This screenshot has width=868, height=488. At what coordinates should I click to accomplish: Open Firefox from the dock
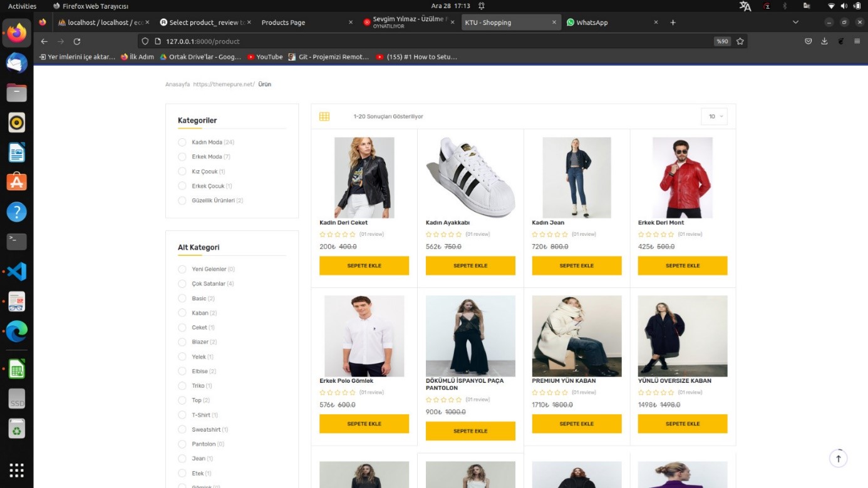tap(17, 33)
